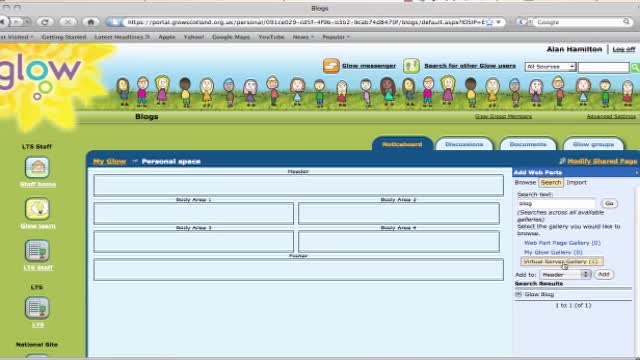Click the Search text input field
The height and width of the screenshot is (360, 640).
pyautogui.click(x=557, y=203)
